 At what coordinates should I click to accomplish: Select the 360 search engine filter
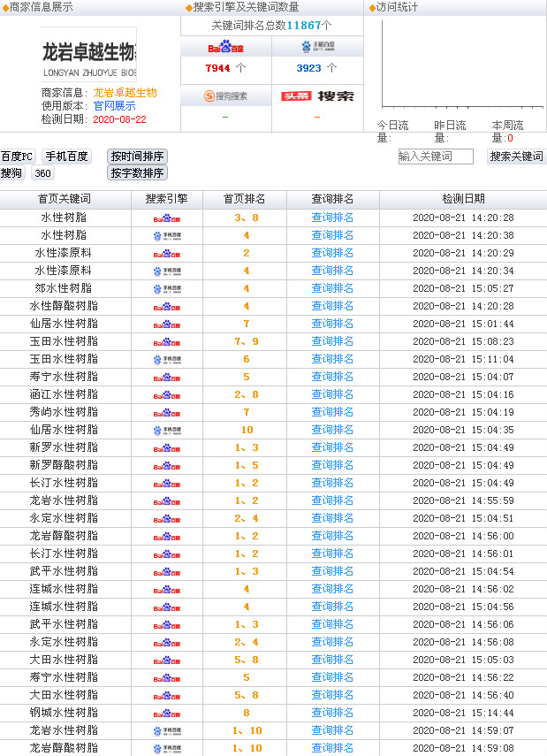(x=43, y=173)
